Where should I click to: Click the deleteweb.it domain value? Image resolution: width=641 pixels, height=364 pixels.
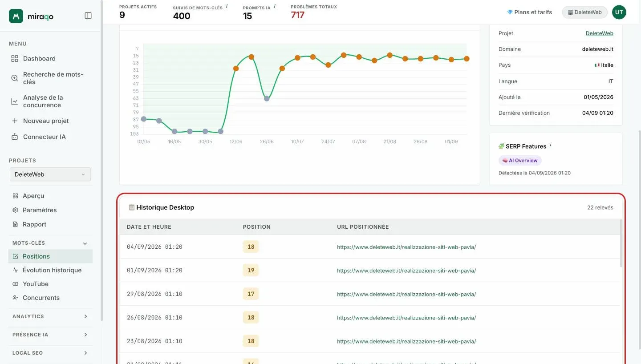[x=598, y=49]
